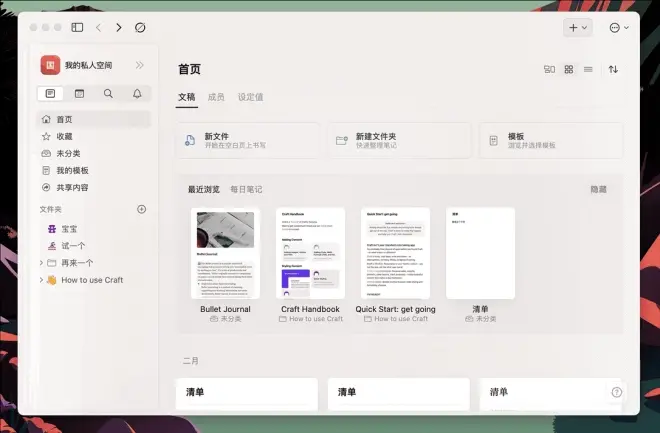660x433 pixels.
Task: Switch to the 设定值 tab
Action: (x=250, y=97)
